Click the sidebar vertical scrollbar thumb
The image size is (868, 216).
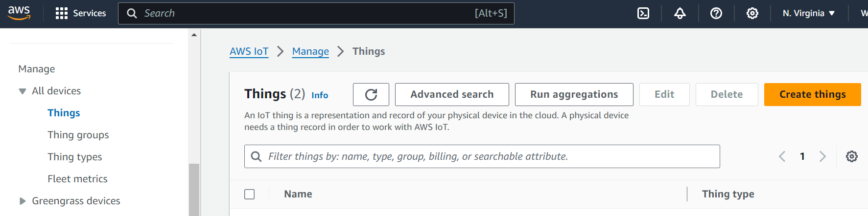pos(194,190)
